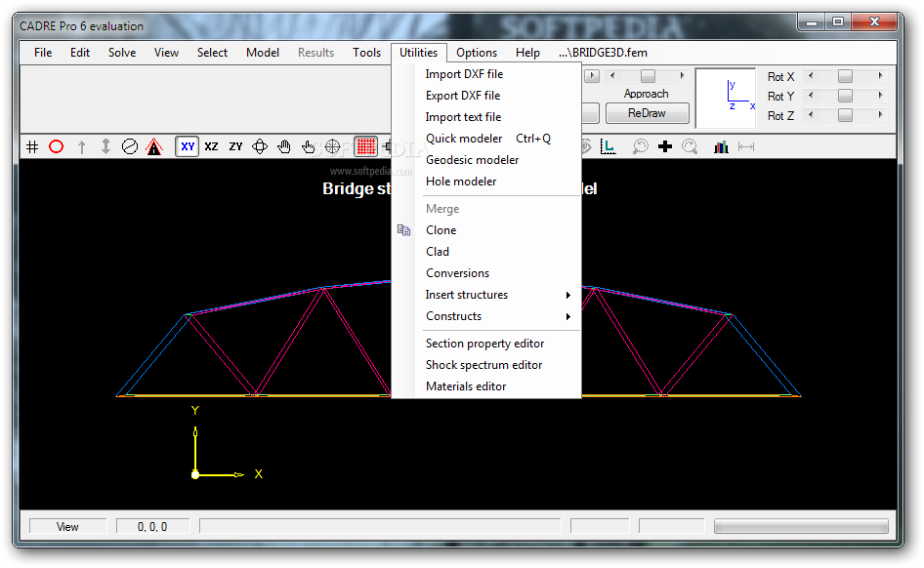924x568 pixels.
Task: Select Clone from Utilities menu
Action: (x=441, y=230)
